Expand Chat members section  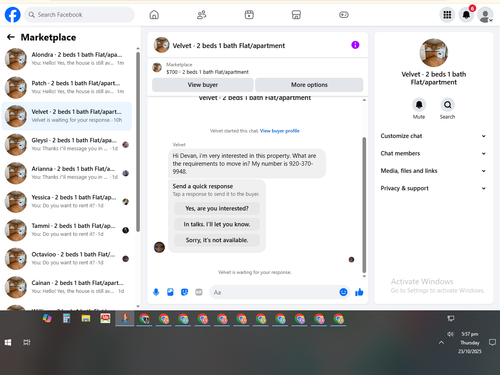pos(433,153)
